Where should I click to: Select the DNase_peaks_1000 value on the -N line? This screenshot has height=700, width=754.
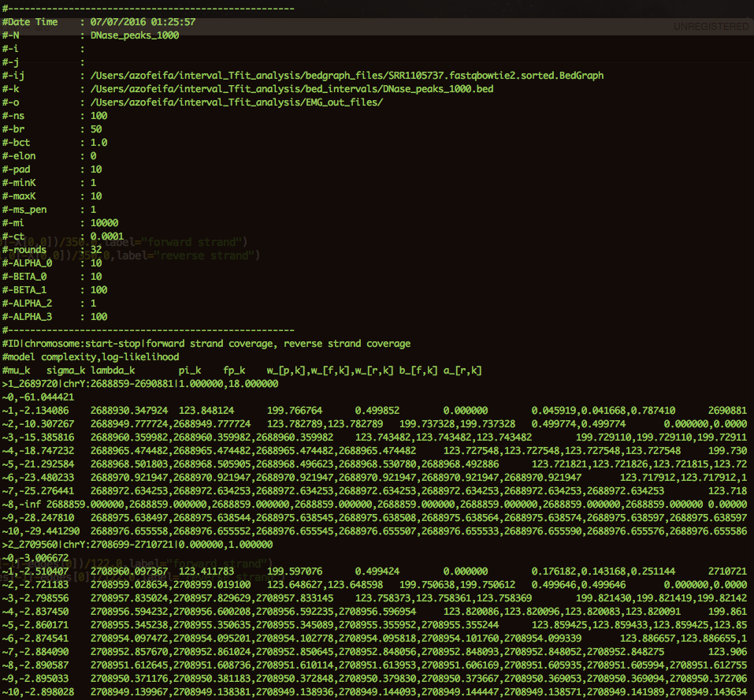[135, 35]
